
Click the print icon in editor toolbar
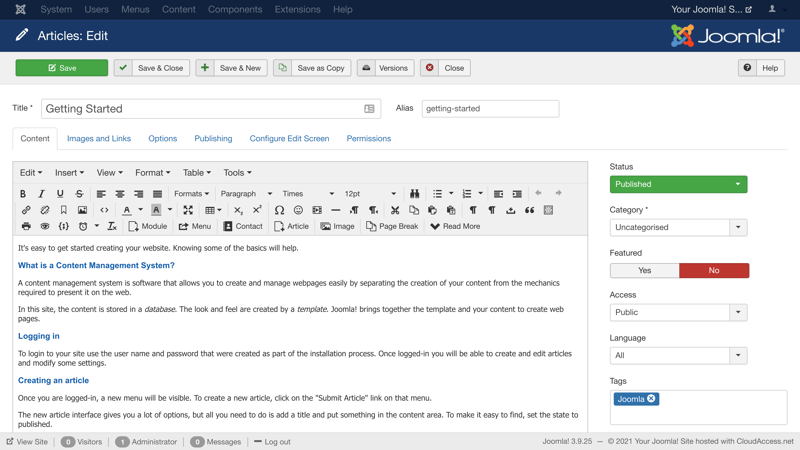pyautogui.click(x=26, y=227)
